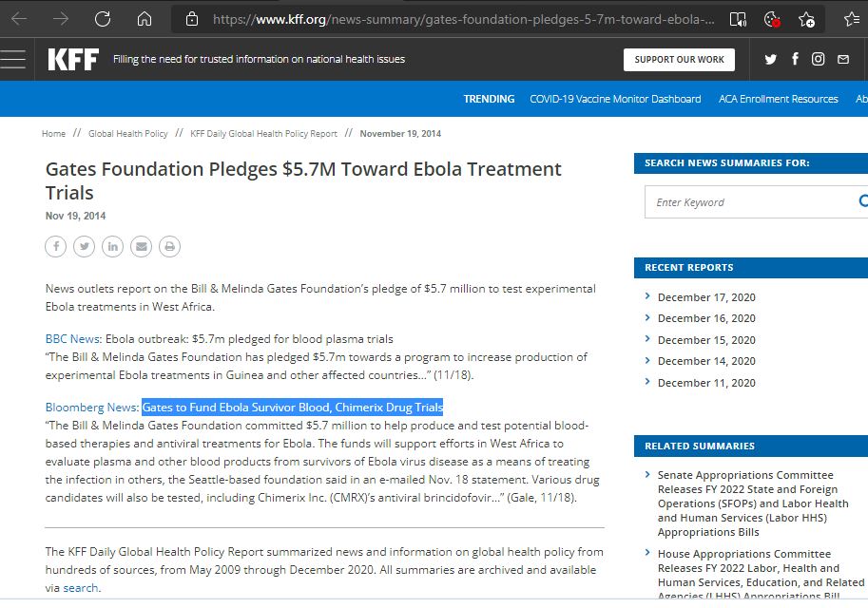Click the browser address bar URL
868x608 pixels.
click(463, 20)
